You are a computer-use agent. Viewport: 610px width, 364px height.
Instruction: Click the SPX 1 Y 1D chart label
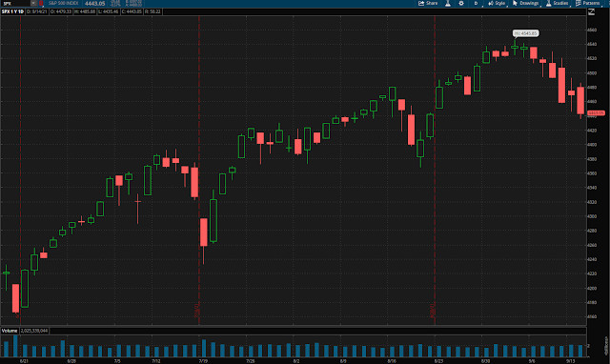pos(12,11)
